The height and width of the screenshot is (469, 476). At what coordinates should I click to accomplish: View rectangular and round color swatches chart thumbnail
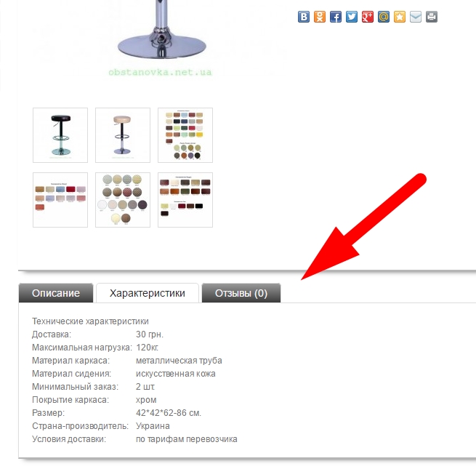(x=185, y=135)
